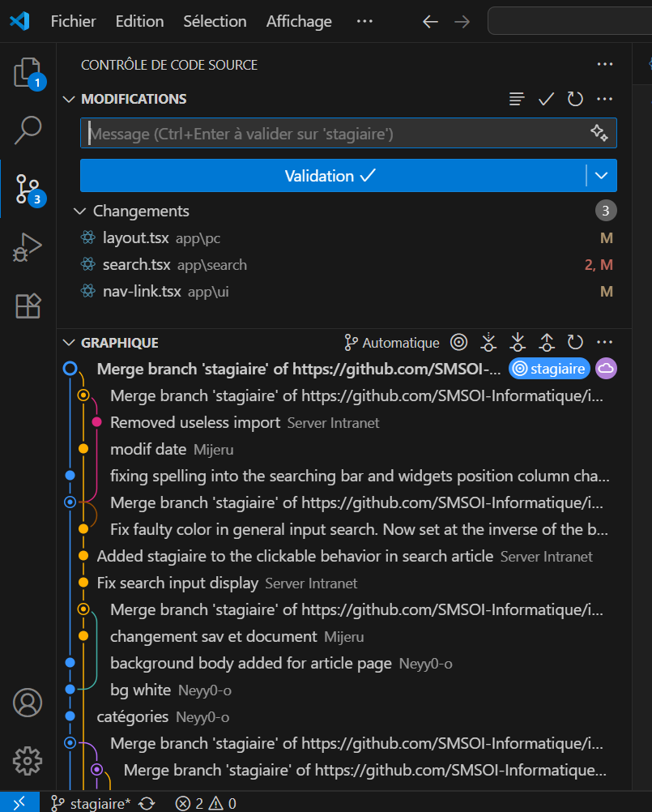Open Run and Debug view
Viewport: 652px width, 812px height.
[28, 247]
